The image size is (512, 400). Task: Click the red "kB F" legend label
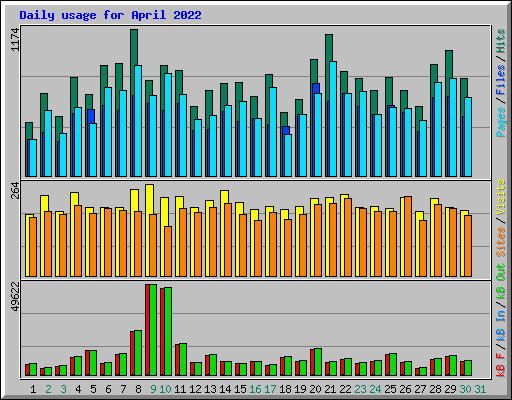(501, 365)
